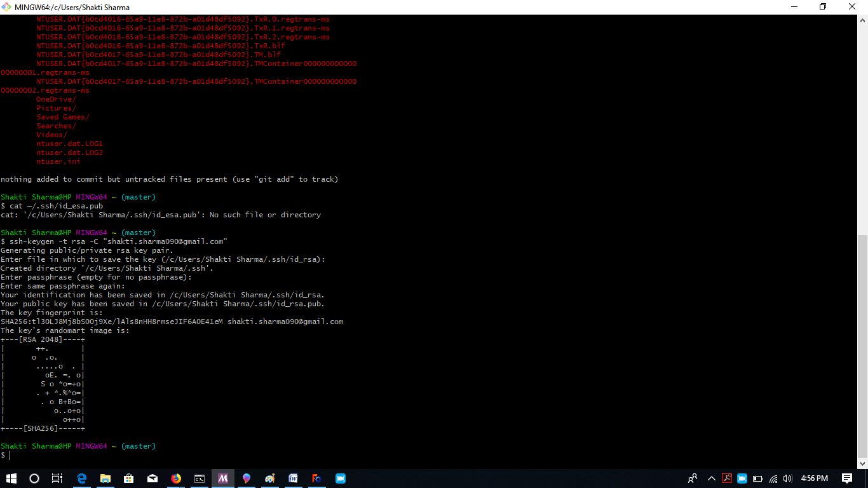Click the "Searches/" entry

tap(56, 126)
